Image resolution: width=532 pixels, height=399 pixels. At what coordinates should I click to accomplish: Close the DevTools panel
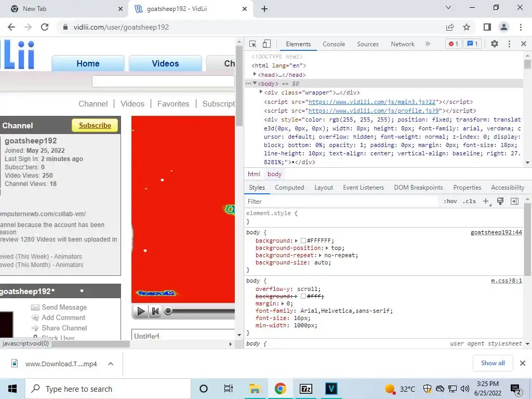tap(524, 44)
